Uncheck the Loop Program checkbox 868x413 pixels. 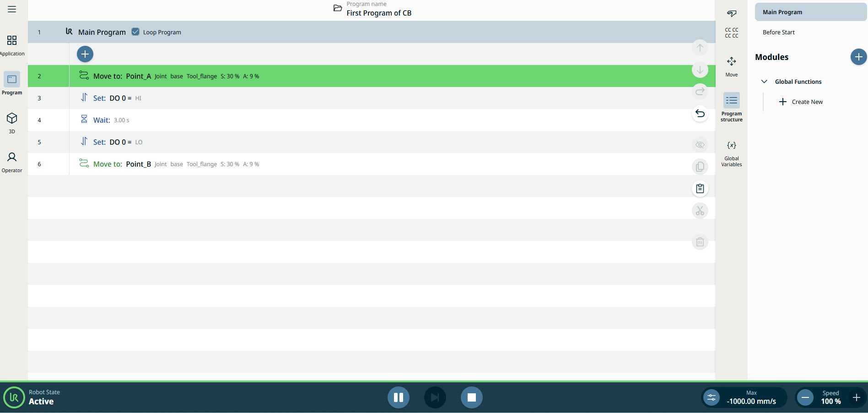[x=135, y=32]
